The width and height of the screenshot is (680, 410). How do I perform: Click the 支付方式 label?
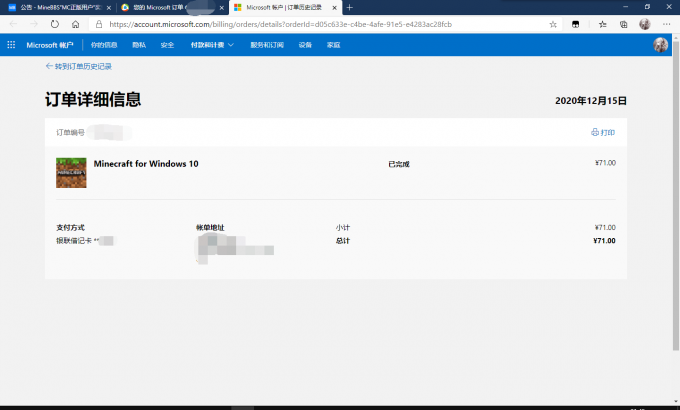click(x=70, y=227)
